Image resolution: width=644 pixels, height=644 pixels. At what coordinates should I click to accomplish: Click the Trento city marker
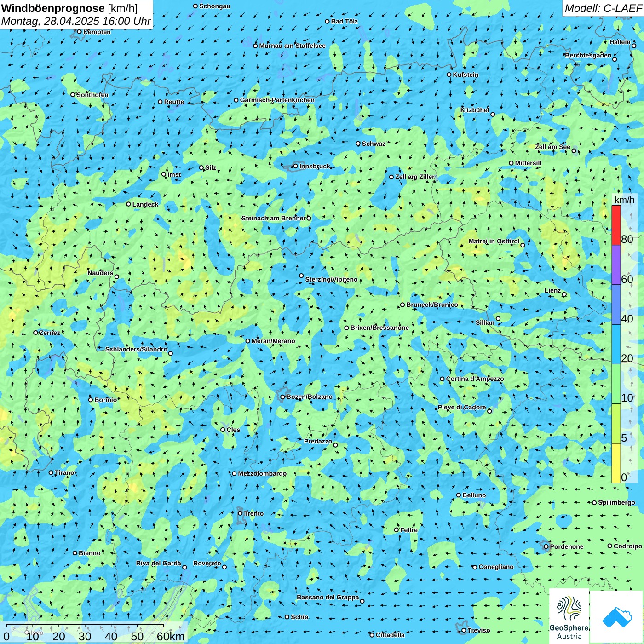[240, 513]
